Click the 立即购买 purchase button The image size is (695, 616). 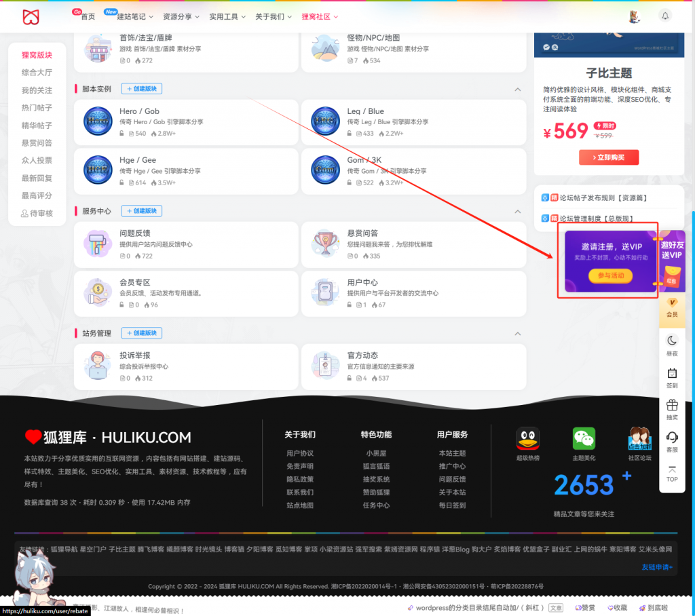(x=609, y=157)
